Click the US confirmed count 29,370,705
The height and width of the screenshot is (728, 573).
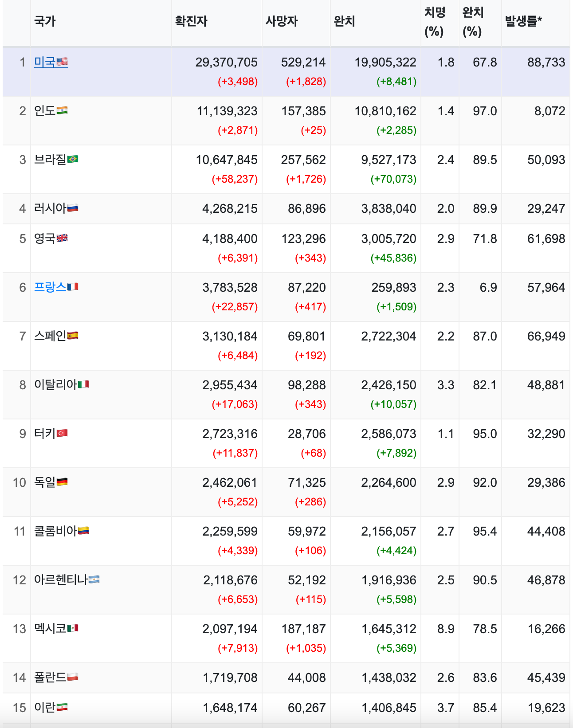[226, 62]
